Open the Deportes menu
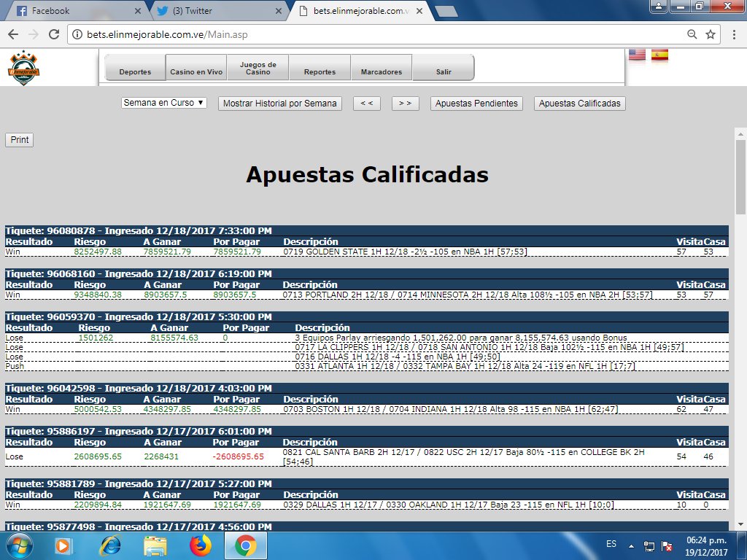 coord(135,68)
